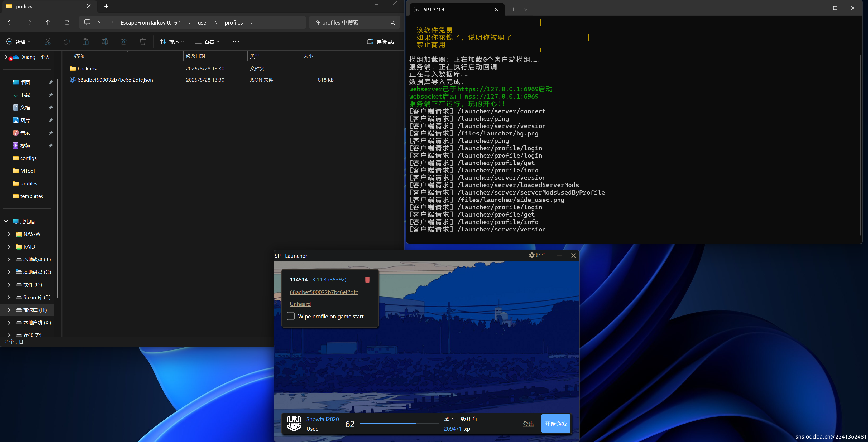Viewport: 868px width, 442px height.
Task: Expand the NAS-W tree node
Action: click(x=9, y=234)
